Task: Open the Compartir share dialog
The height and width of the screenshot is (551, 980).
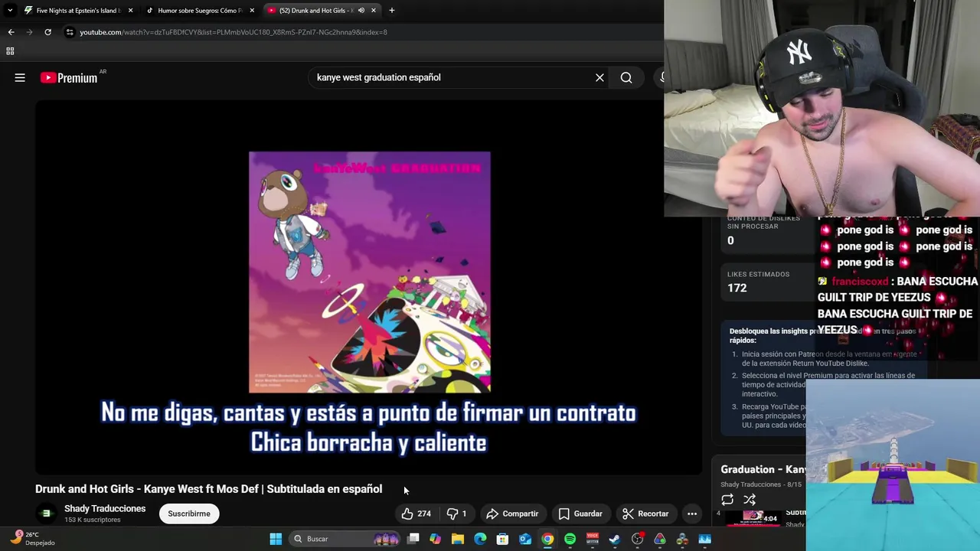Action: point(512,514)
